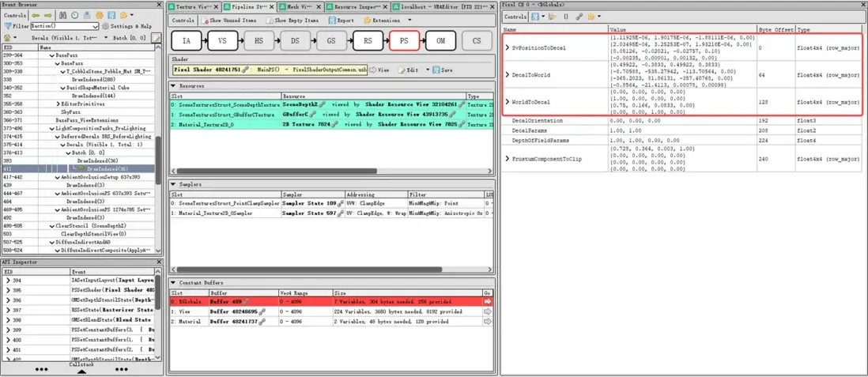868x377 pixels.
Task: Expand the SvPositionToDecal variable
Action: click(x=508, y=48)
